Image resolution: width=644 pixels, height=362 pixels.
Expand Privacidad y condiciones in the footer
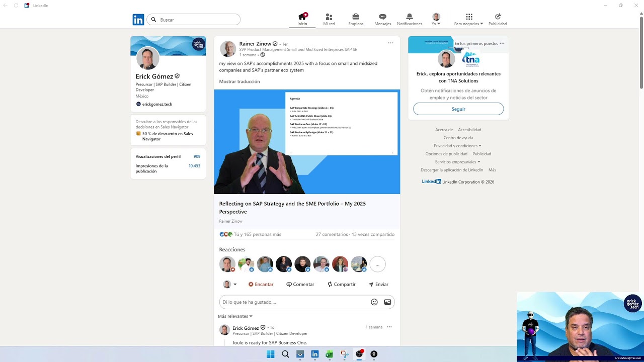coord(457,146)
